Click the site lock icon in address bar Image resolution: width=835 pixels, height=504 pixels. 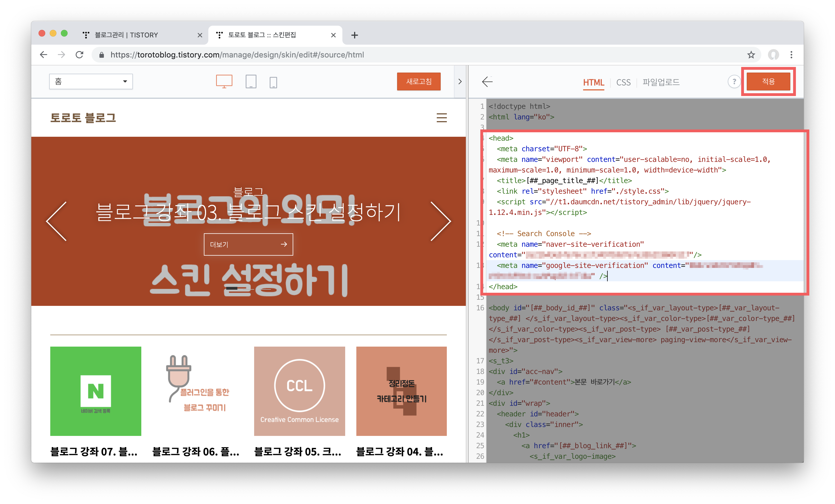click(x=101, y=55)
